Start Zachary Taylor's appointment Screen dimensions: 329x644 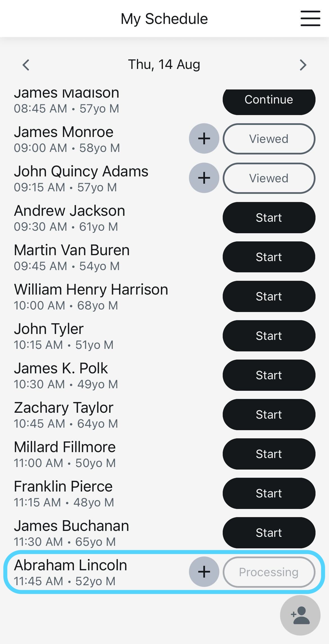coord(269,414)
